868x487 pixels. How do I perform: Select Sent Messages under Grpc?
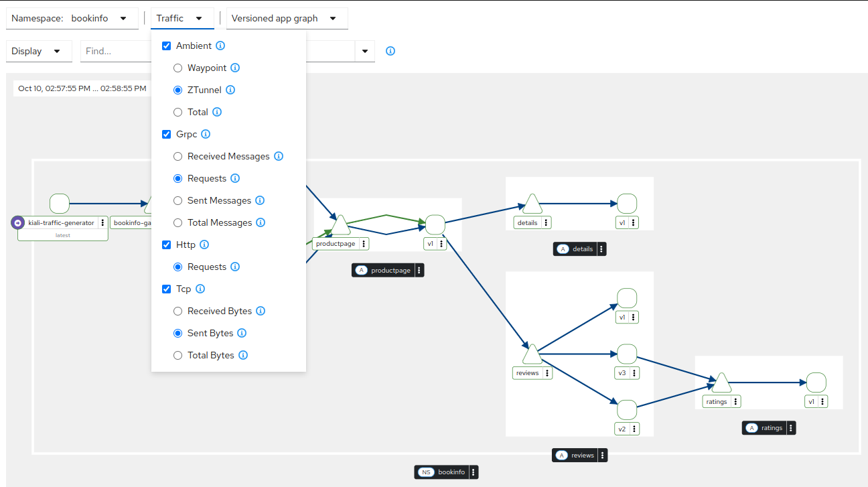177,200
